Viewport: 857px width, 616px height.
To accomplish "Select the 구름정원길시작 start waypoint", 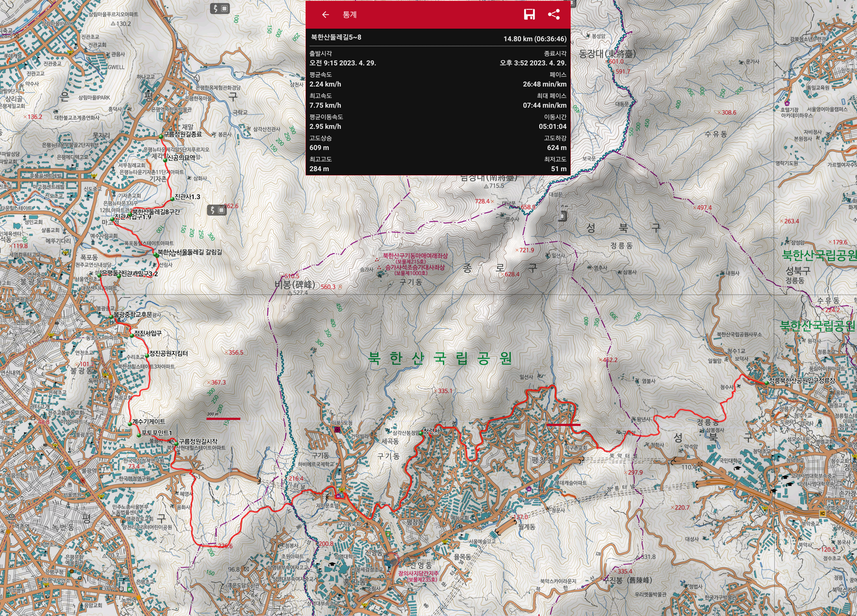I will [176, 444].
